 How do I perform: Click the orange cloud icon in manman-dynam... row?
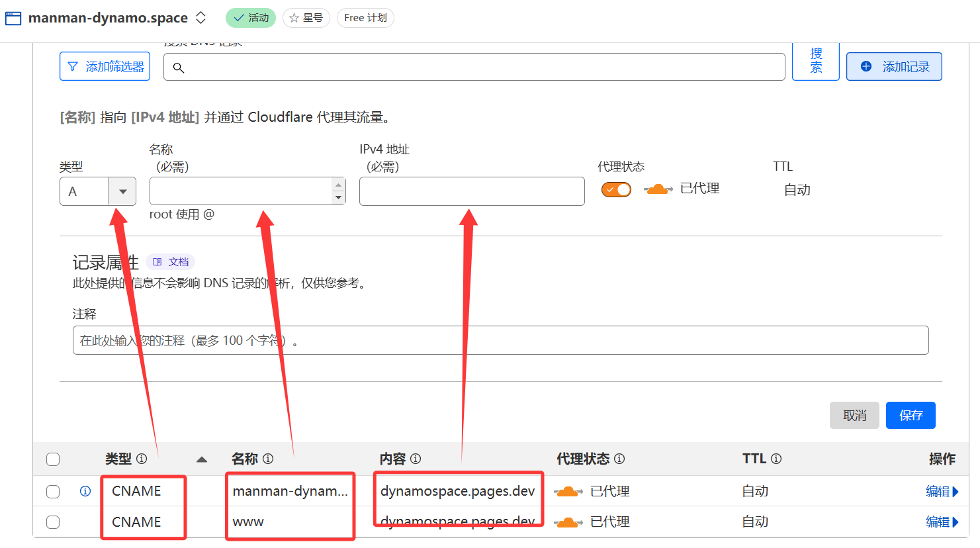pyautogui.click(x=568, y=491)
